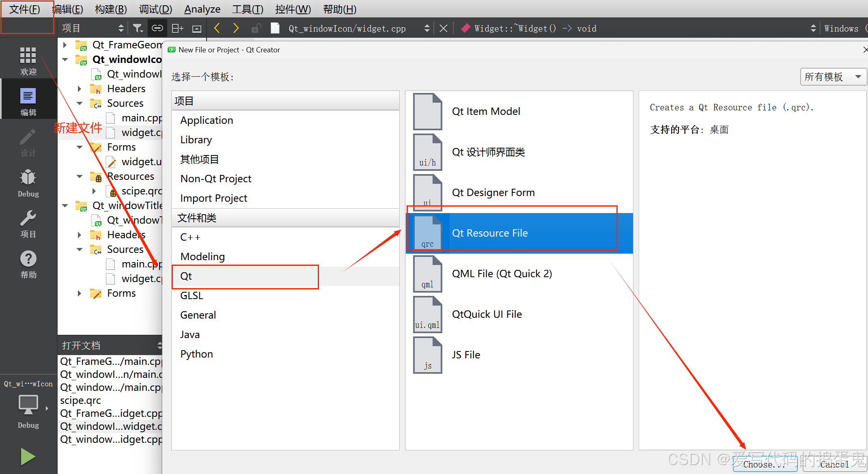This screenshot has width=868, height=474.
Task: Click the navigate back arrow
Action: click(217, 28)
